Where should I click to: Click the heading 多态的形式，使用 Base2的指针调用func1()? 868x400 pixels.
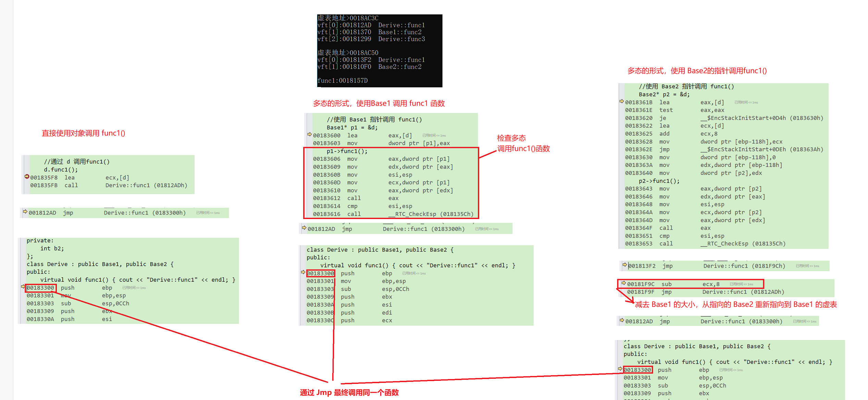(697, 71)
